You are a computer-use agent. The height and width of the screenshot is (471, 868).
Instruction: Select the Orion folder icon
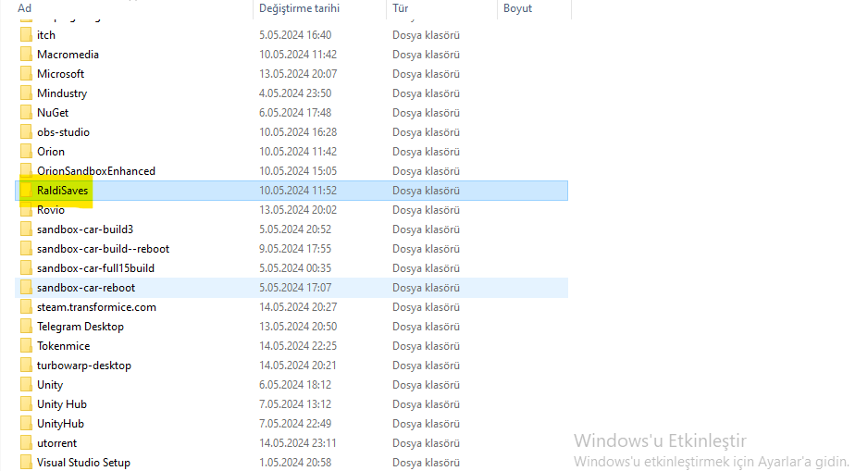26,151
